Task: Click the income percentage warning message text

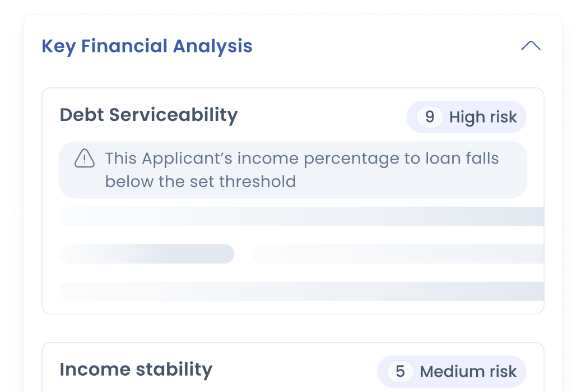Action: tap(301, 158)
